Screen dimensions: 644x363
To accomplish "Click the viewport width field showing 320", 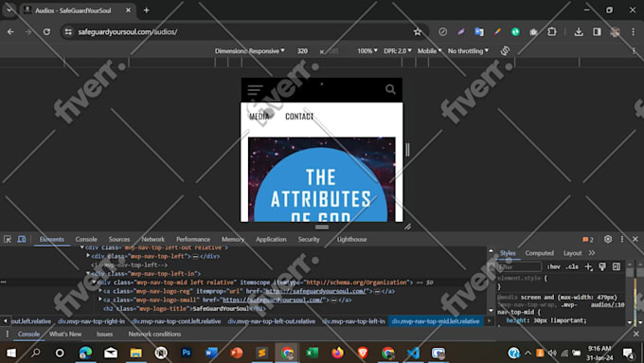I will tap(302, 51).
